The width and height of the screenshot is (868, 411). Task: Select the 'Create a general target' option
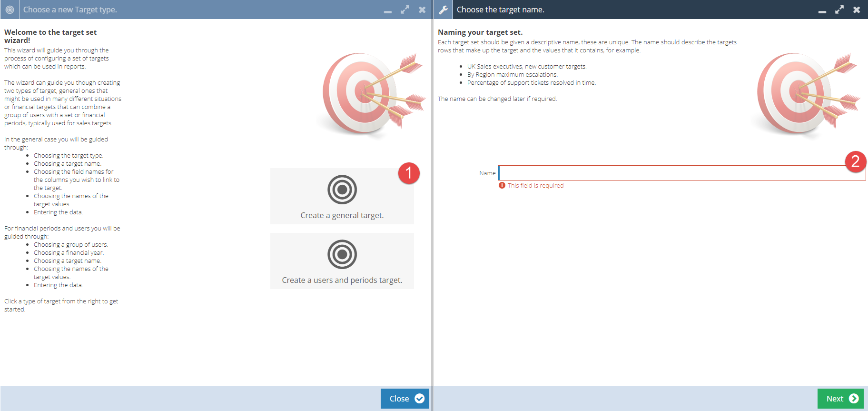(x=342, y=196)
